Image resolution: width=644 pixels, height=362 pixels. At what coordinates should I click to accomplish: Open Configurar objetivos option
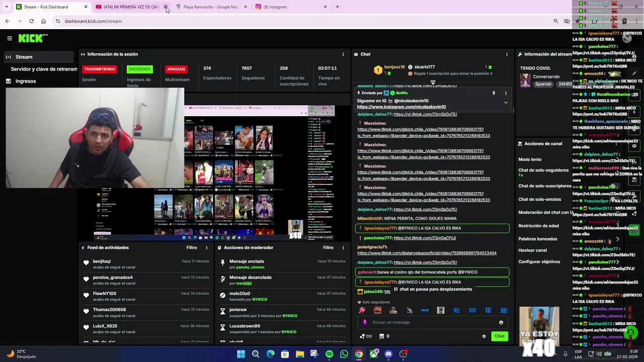point(539,262)
